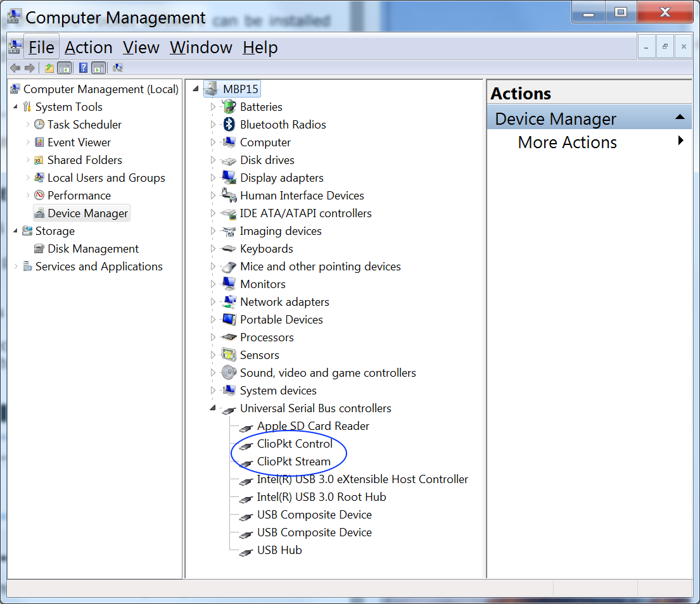Image resolution: width=700 pixels, height=604 pixels.
Task: Click the Imaging devices icon
Action: (x=229, y=231)
